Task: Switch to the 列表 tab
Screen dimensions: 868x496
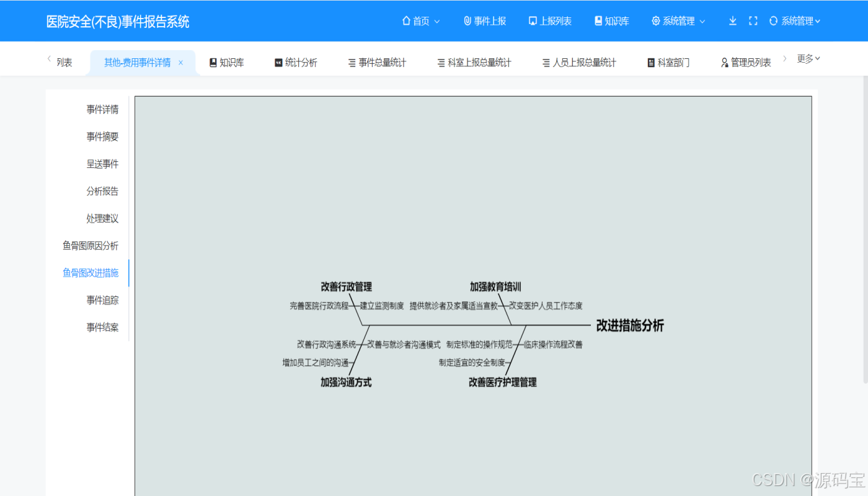Action: pyautogui.click(x=64, y=63)
